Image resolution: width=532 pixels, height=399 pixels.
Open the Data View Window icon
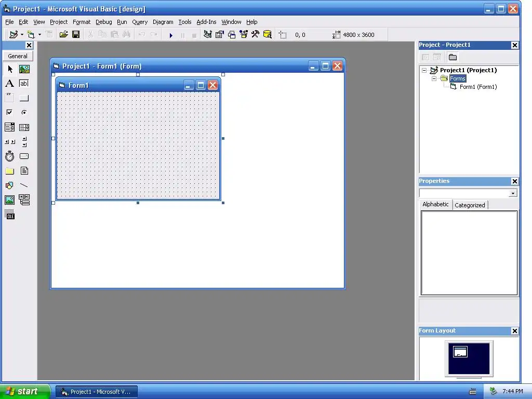pyautogui.click(x=268, y=35)
